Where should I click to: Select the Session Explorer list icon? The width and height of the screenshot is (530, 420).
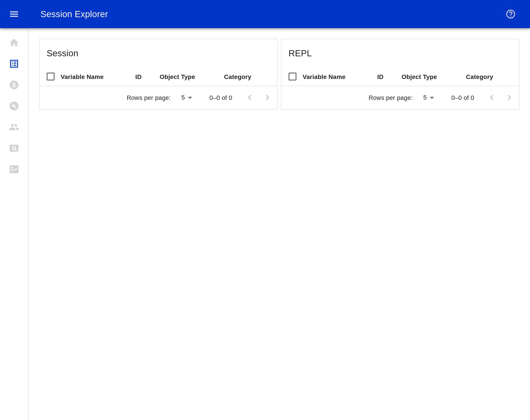click(14, 64)
